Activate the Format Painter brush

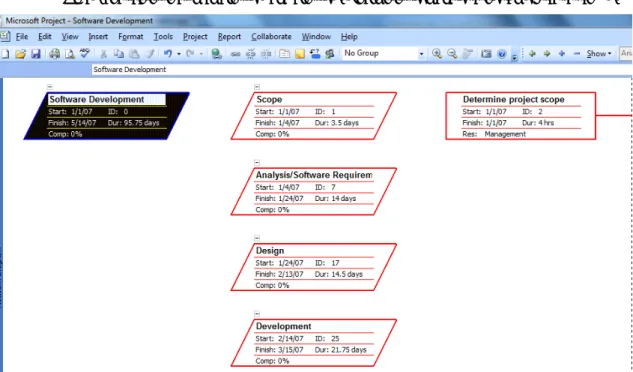[150, 53]
